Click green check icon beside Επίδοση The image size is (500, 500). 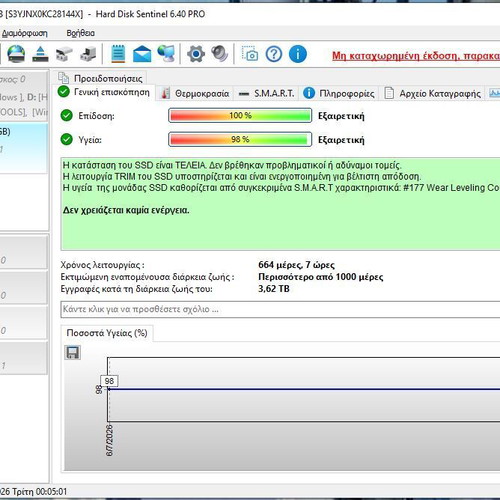[x=66, y=115]
